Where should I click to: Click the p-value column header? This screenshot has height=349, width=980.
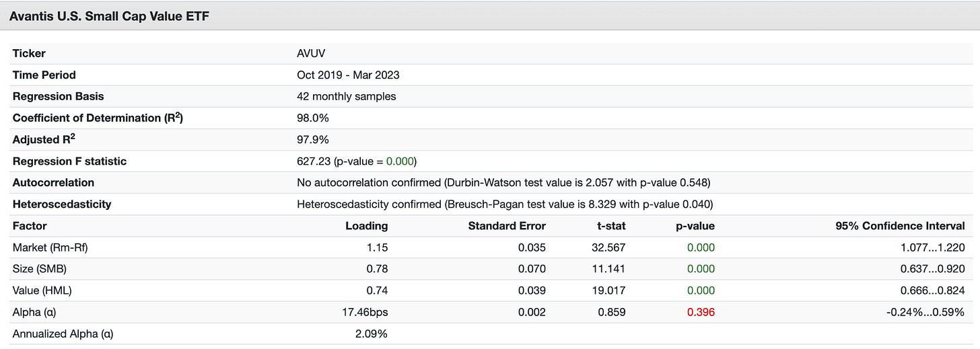(695, 225)
